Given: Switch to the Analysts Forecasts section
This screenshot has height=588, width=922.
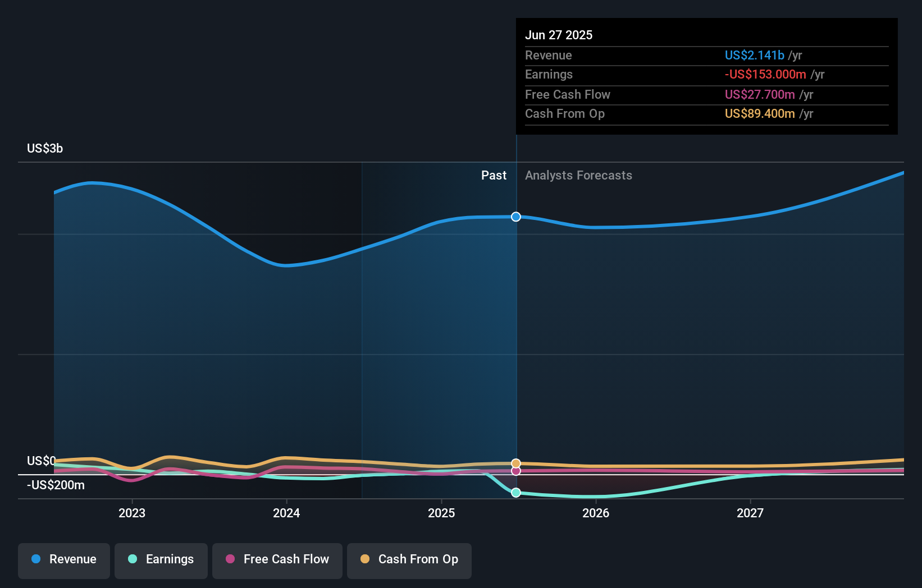Looking at the screenshot, I should (x=578, y=176).
